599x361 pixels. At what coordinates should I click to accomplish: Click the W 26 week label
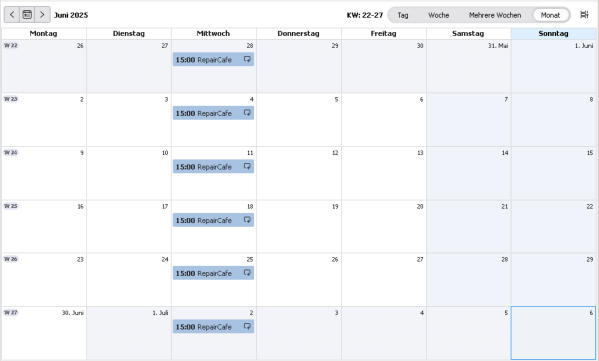tap(11, 259)
